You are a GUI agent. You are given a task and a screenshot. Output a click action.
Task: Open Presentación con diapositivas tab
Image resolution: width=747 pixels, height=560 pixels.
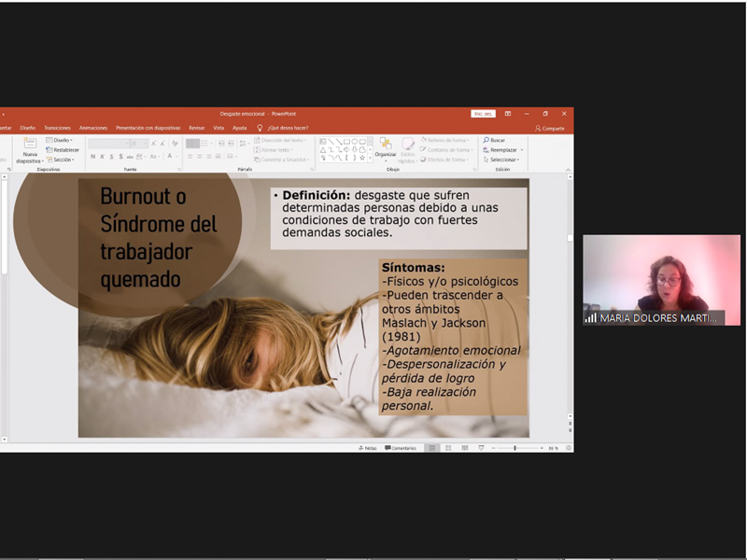148,128
